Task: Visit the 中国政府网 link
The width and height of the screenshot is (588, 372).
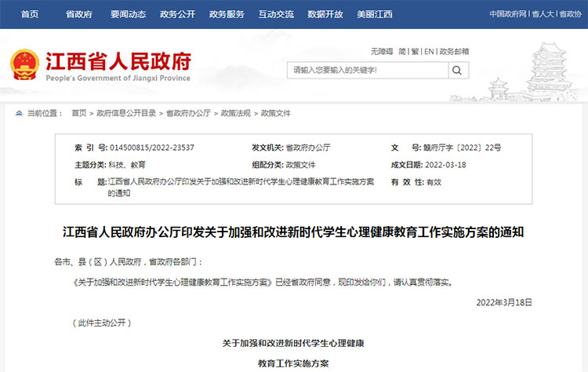Action: pos(508,14)
